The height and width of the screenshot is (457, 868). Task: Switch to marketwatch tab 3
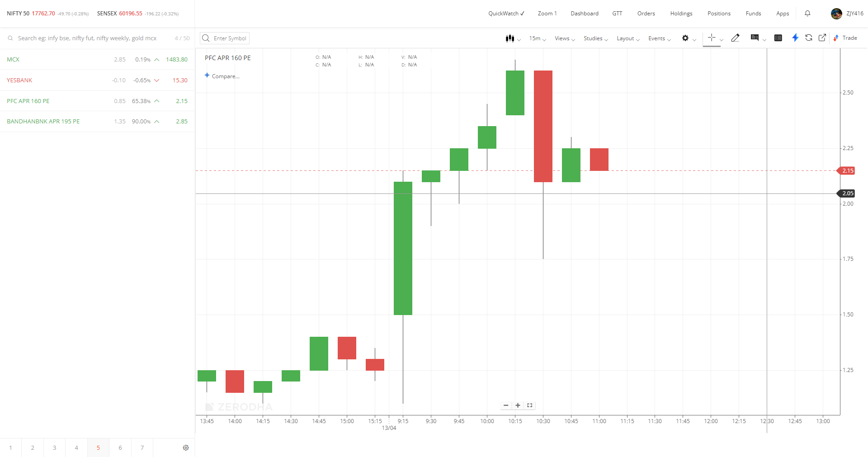pyautogui.click(x=54, y=448)
